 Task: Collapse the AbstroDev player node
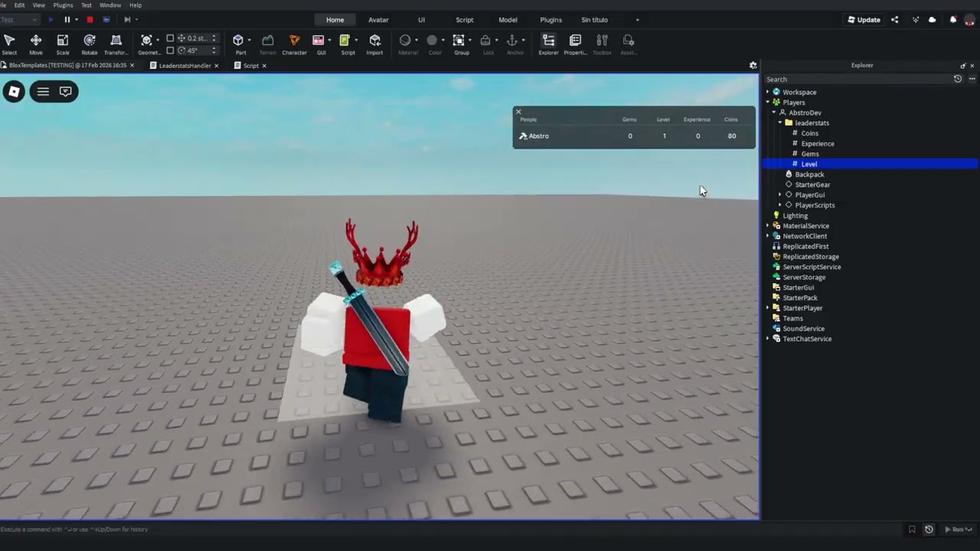pyautogui.click(x=773, y=112)
